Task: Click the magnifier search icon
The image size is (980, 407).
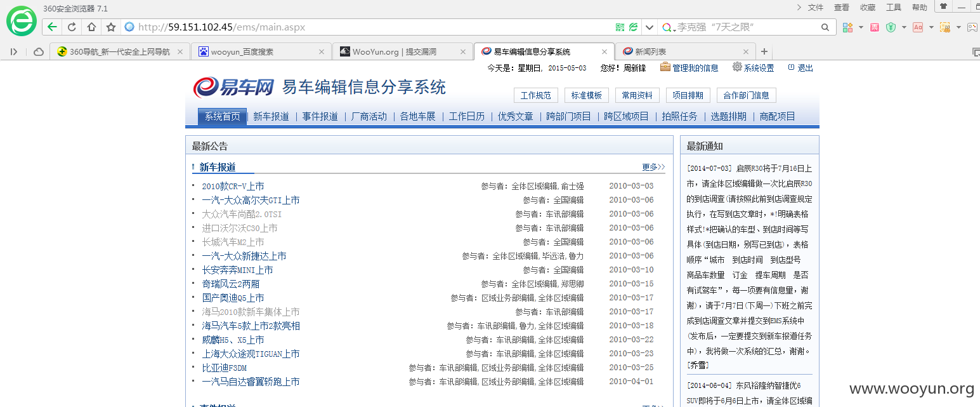Action: tap(825, 27)
